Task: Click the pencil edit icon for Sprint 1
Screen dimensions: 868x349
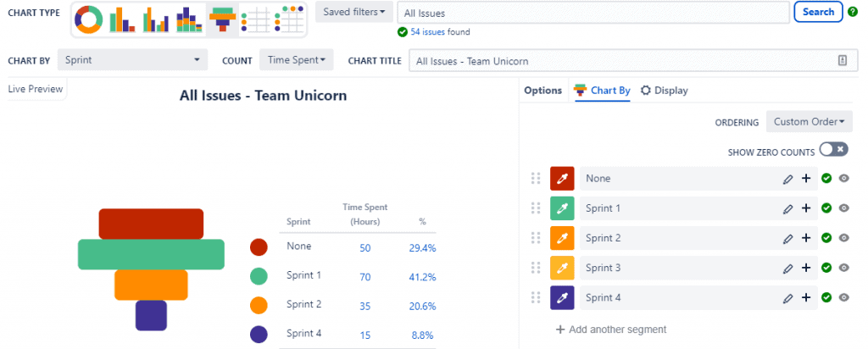Action: [788, 208]
